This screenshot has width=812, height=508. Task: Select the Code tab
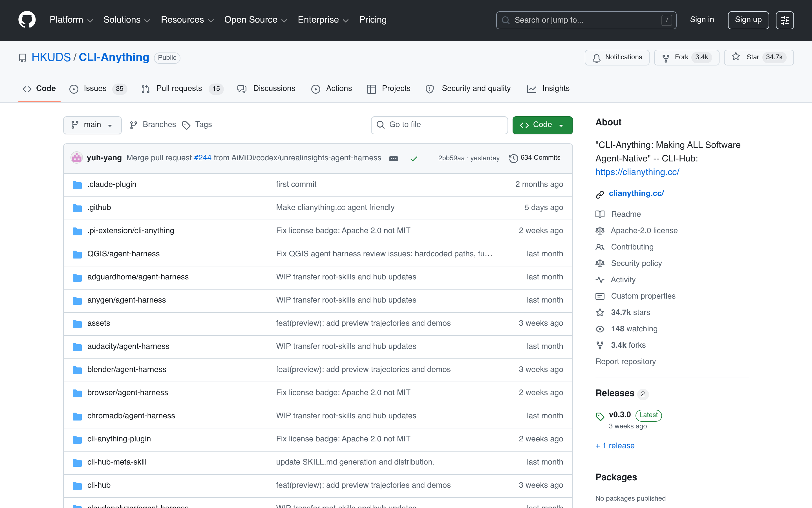point(39,89)
